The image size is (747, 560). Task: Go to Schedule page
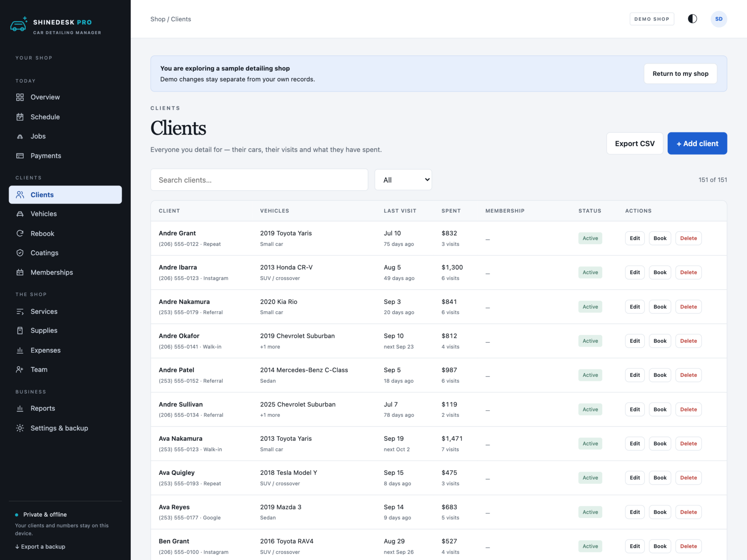pos(65,117)
